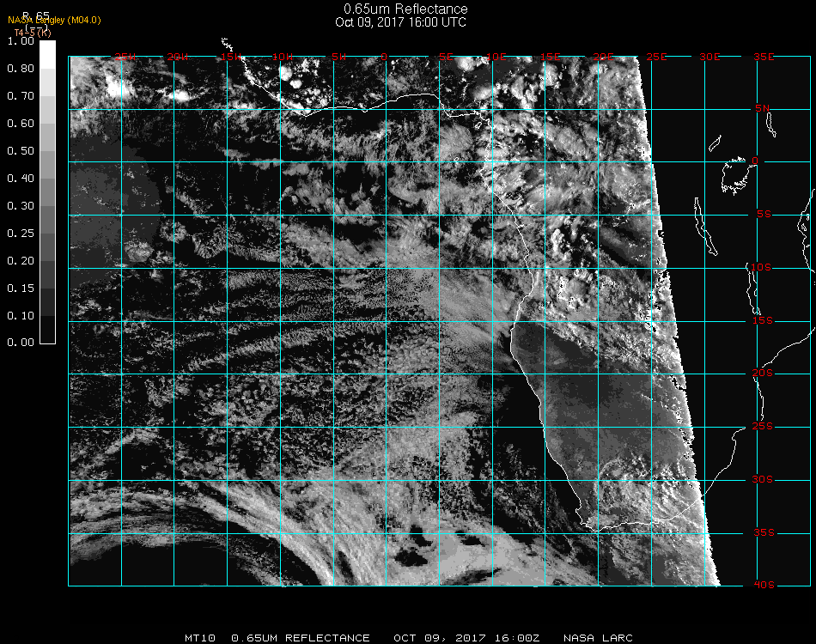Select the 10S latitude label
The height and width of the screenshot is (644, 816).
click(x=761, y=267)
